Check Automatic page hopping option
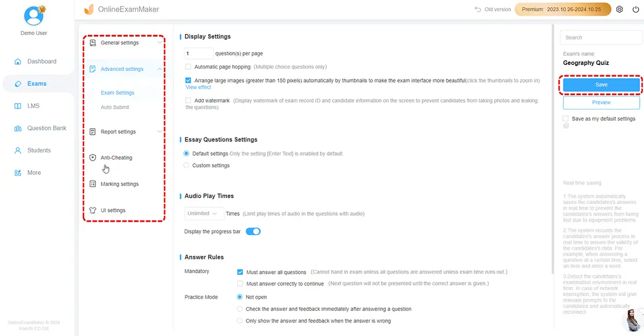 point(188,67)
